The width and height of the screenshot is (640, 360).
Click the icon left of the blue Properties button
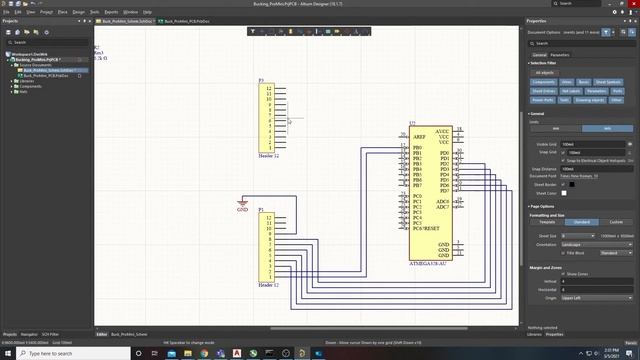pyautogui.click(x=623, y=32)
